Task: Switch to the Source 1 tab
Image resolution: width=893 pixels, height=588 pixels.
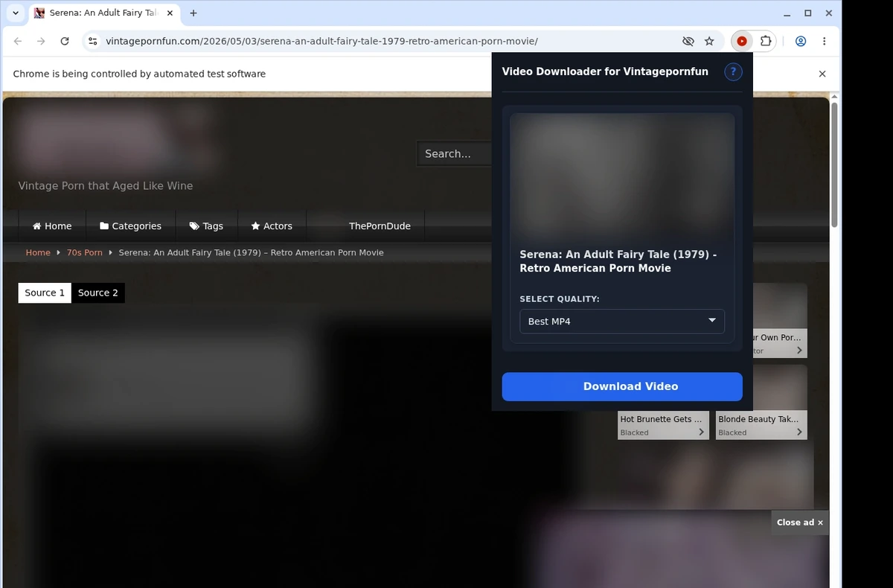Action: pos(45,293)
